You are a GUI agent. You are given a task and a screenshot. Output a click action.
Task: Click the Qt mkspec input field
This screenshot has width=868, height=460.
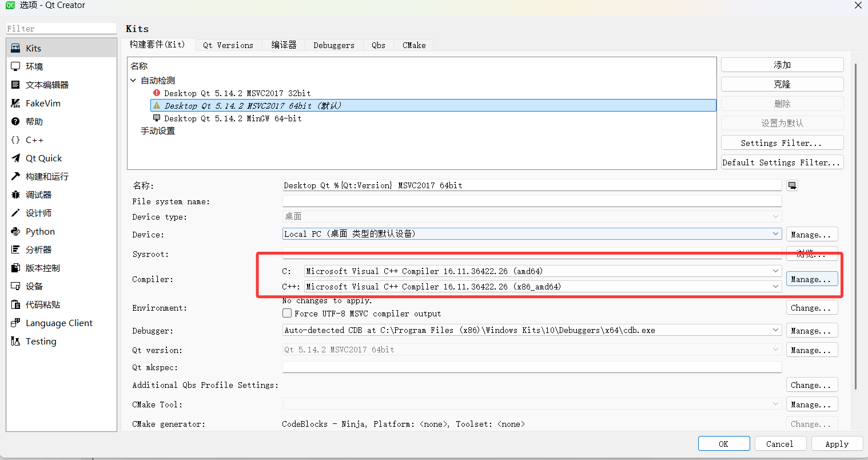point(532,367)
